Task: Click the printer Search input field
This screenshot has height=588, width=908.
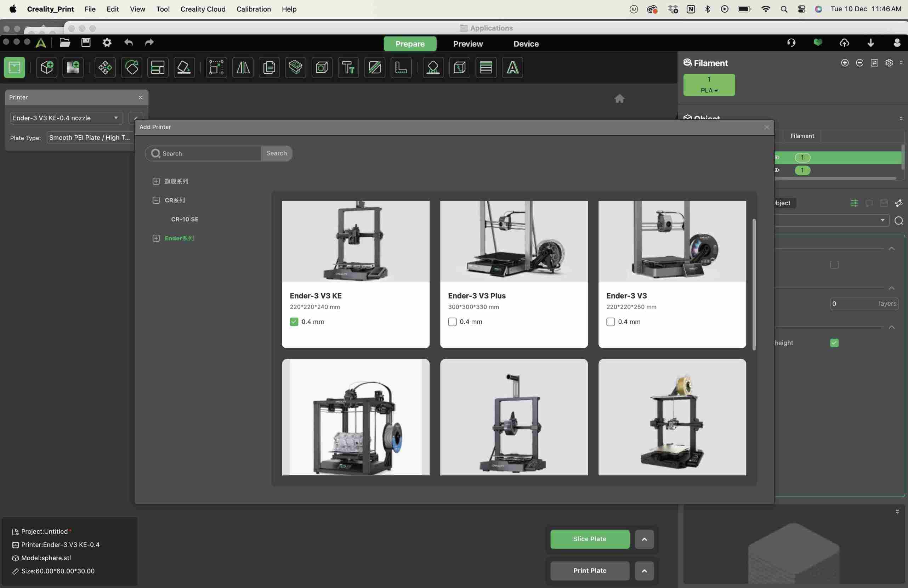Action: [x=203, y=153]
